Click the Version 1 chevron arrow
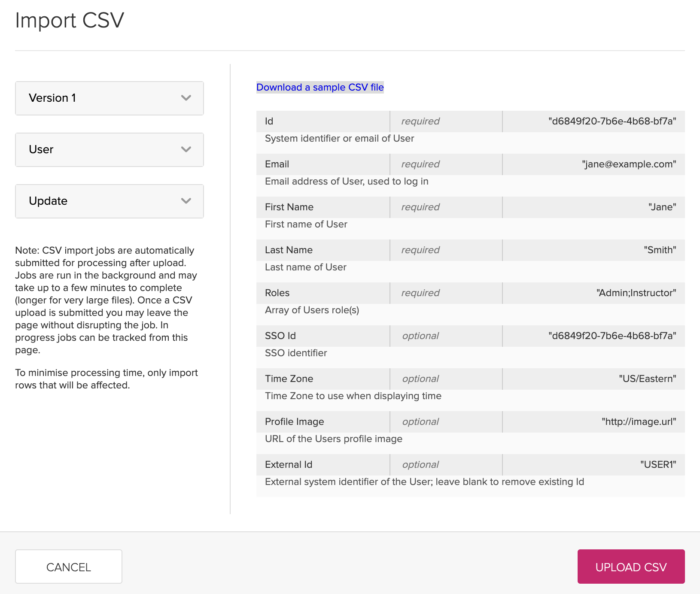 186,98
